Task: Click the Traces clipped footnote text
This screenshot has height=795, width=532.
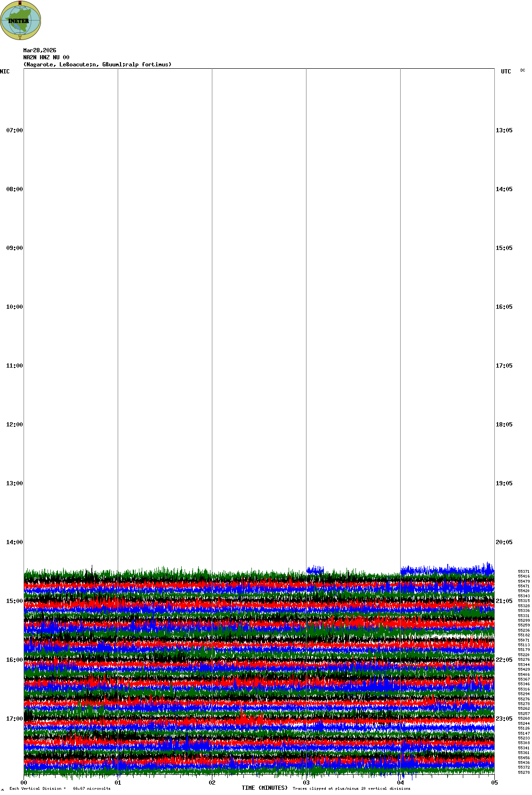Action: [x=351, y=788]
